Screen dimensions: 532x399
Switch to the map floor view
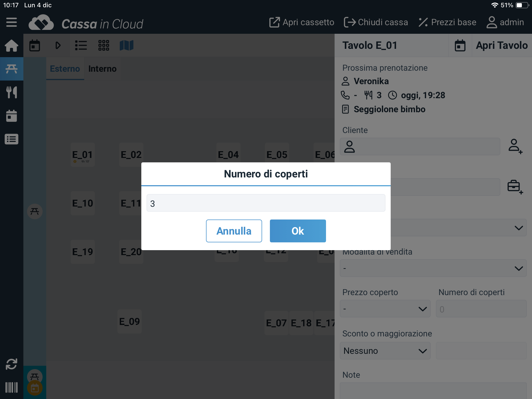(127, 45)
